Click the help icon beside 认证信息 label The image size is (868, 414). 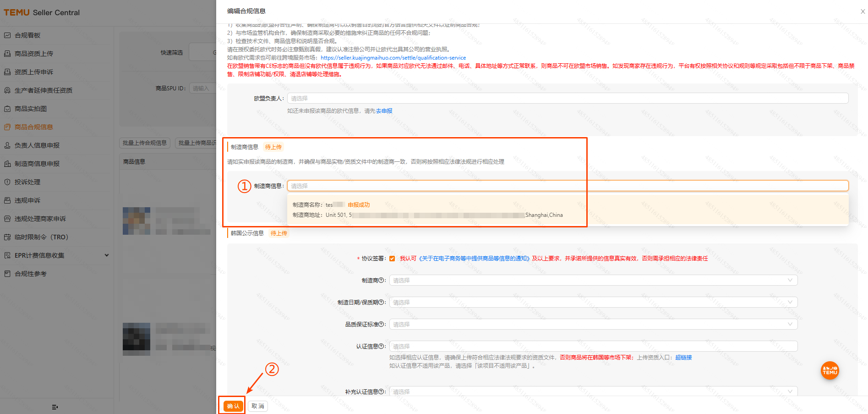382,346
